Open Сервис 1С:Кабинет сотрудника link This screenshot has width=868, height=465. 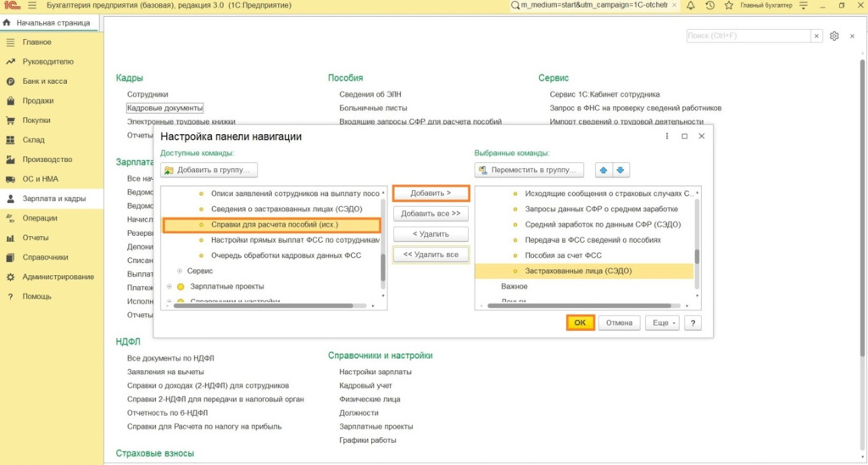[604, 94]
